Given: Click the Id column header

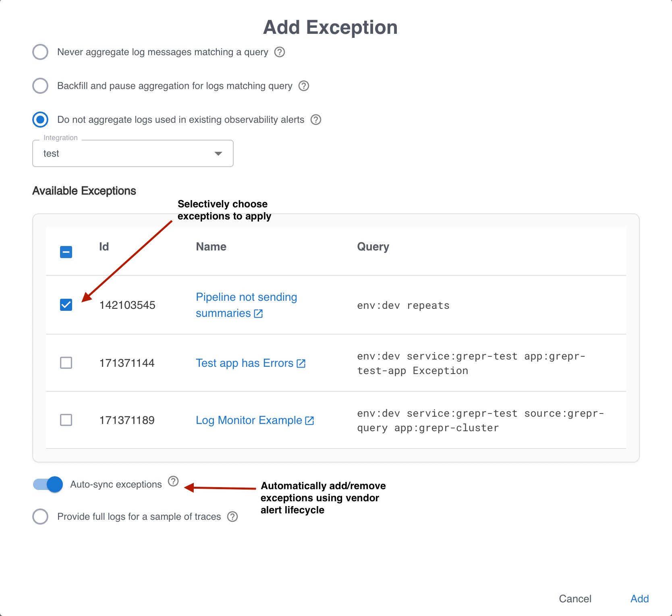Looking at the screenshot, I should pyautogui.click(x=104, y=246).
